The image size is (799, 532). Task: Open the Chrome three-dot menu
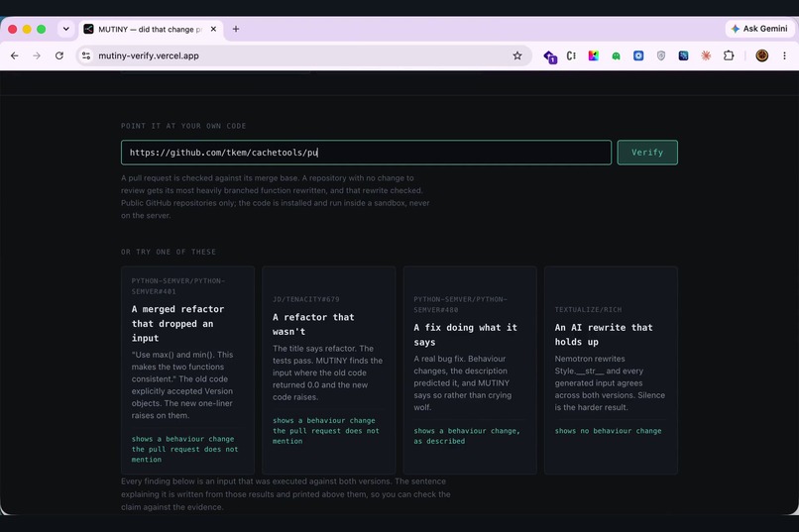click(784, 55)
